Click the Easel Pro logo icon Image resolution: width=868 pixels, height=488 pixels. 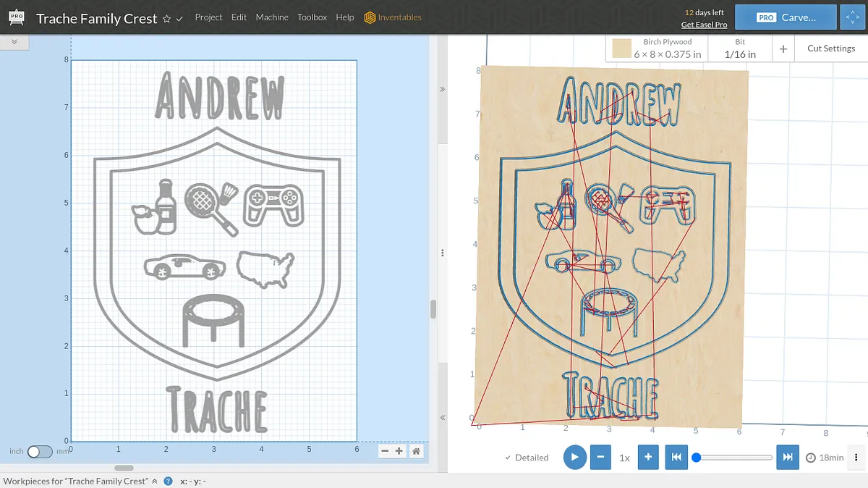tap(16, 17)
